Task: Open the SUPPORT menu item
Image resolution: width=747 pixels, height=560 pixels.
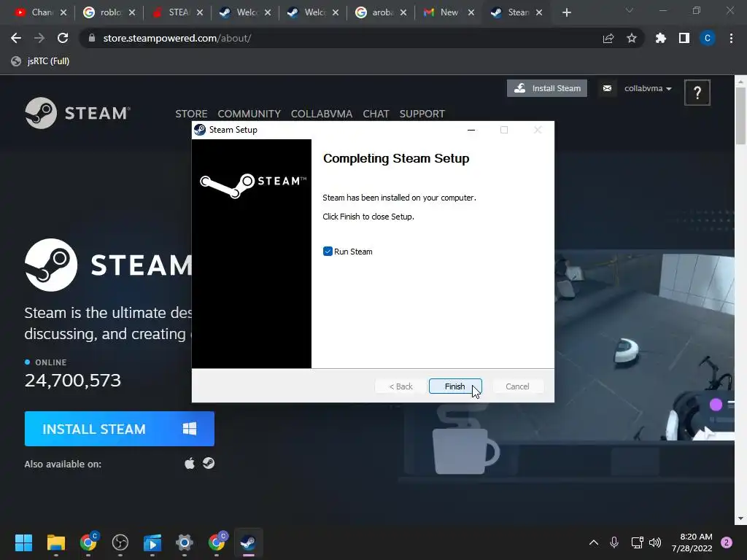Action: 422,114
